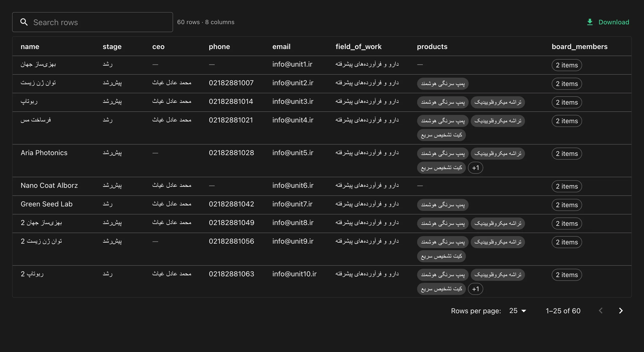The image size is (644, 352).
Task: Go to the next page arrow
Action: pyautogui.click(x=621, y=311)
